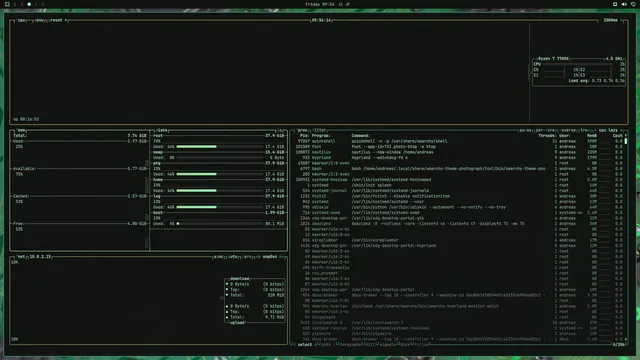This screenshot has height=360, width=640.
Task: Toggle per-core in proc header
Action: pos(545,130)
